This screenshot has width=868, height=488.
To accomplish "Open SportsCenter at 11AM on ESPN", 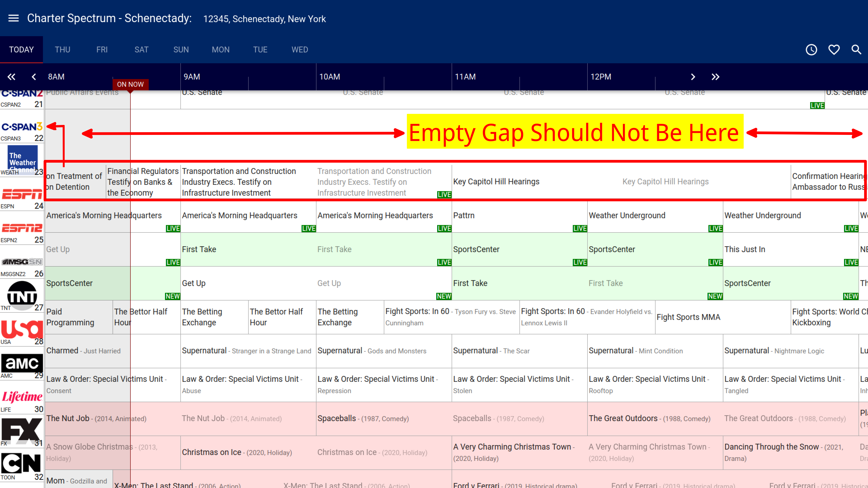I will pyautogui.click(x=520, y=249).
